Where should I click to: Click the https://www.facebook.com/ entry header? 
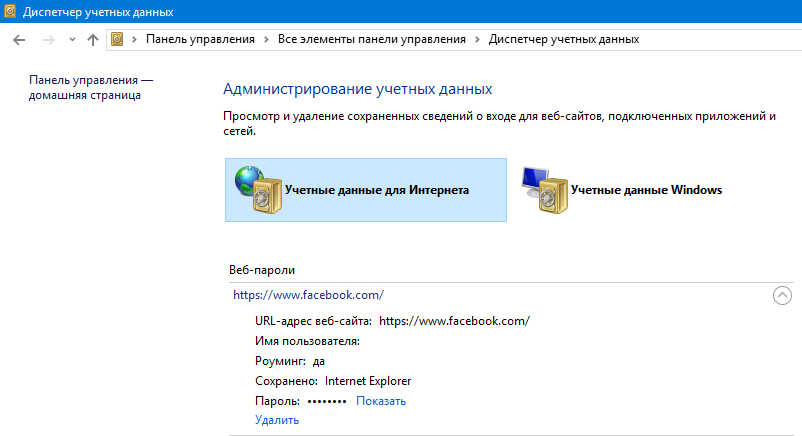point(308,295)
